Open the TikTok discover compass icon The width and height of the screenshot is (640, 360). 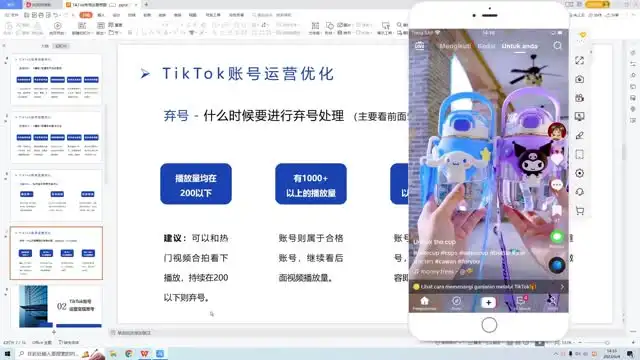point(456,301)
